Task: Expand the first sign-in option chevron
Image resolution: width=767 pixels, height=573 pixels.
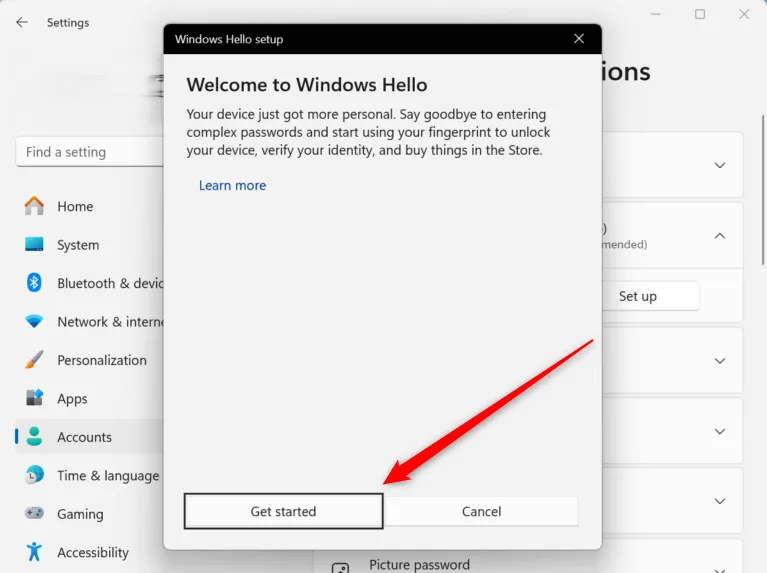Action: pyautogui.click(x=720, y=165)
